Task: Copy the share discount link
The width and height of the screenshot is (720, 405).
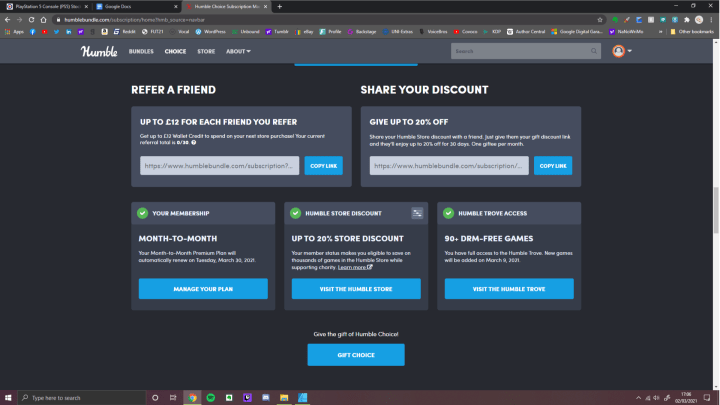Action: point(553,166)
